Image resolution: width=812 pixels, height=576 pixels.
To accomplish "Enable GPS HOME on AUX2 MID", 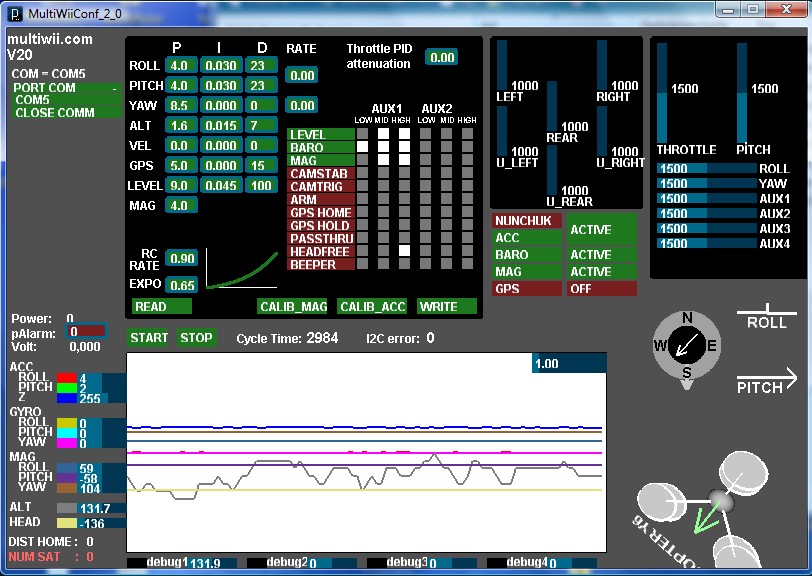I will [x=446, y=212].
